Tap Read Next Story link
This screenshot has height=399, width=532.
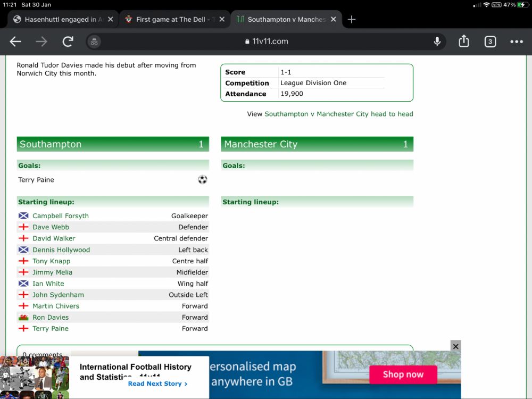(x=157, y=384)
